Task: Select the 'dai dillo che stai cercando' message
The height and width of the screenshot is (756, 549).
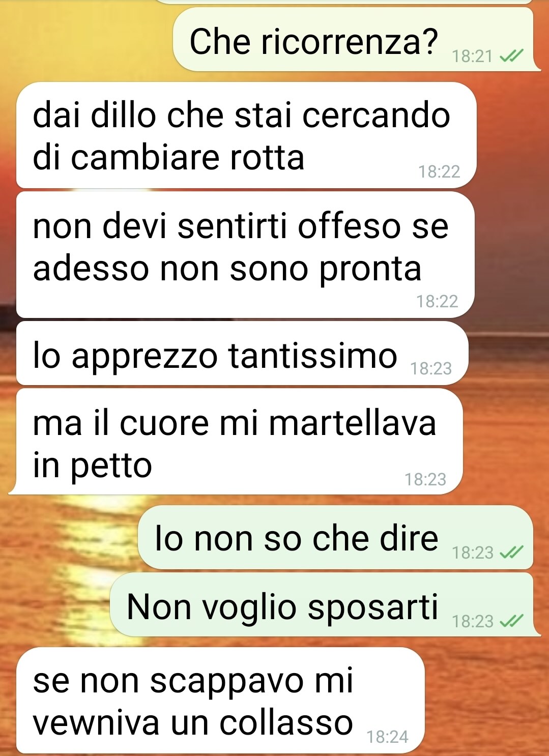Action: click(246, 135)
